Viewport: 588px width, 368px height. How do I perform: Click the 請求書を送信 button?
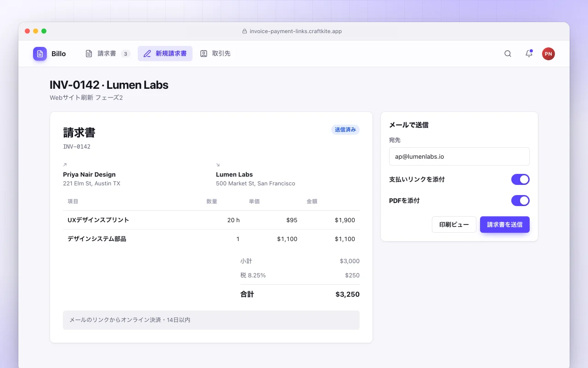click(505, 224)
